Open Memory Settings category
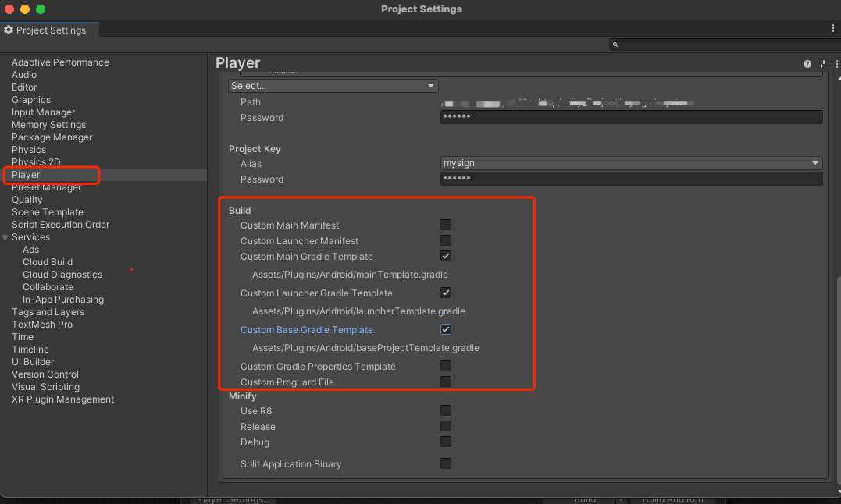The width and height of the screenshot is (841, 504). click(x=49, y=125)
